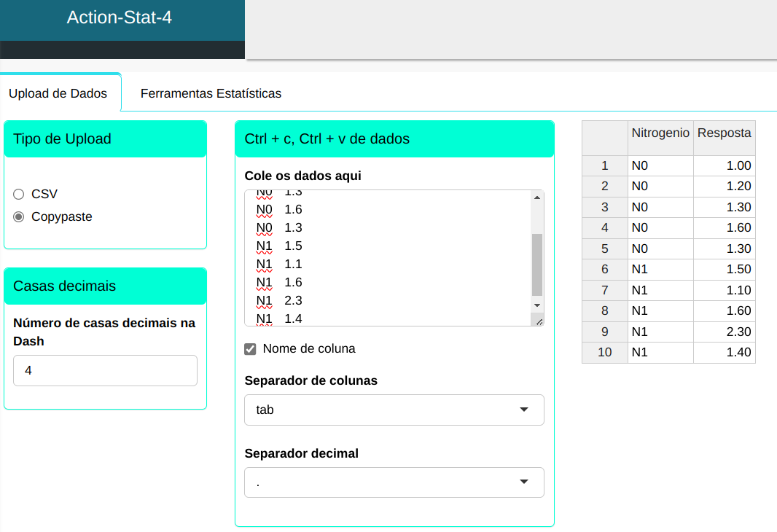Toggle the Nome de coluna checkbox
777x532 pixels.
[250, 349]
